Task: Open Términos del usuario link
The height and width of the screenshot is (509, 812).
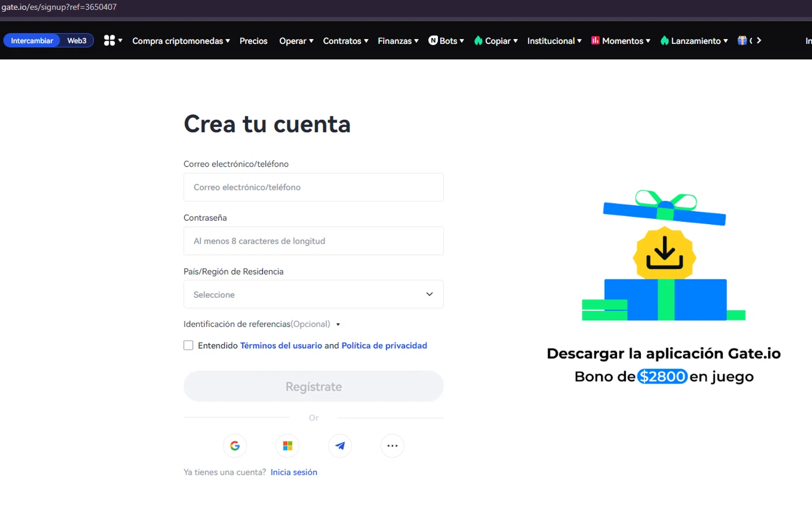Action: (x=281, y=345)
